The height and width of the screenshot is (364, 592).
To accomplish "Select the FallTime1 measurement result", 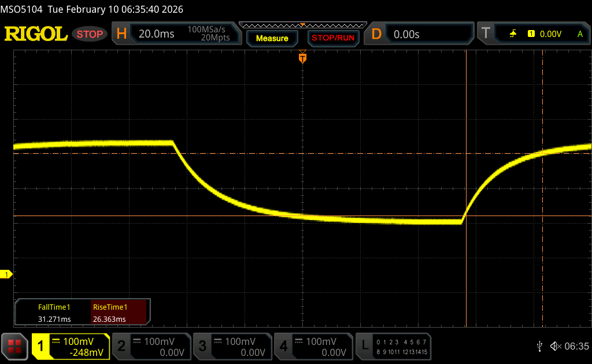I will 54,313.
